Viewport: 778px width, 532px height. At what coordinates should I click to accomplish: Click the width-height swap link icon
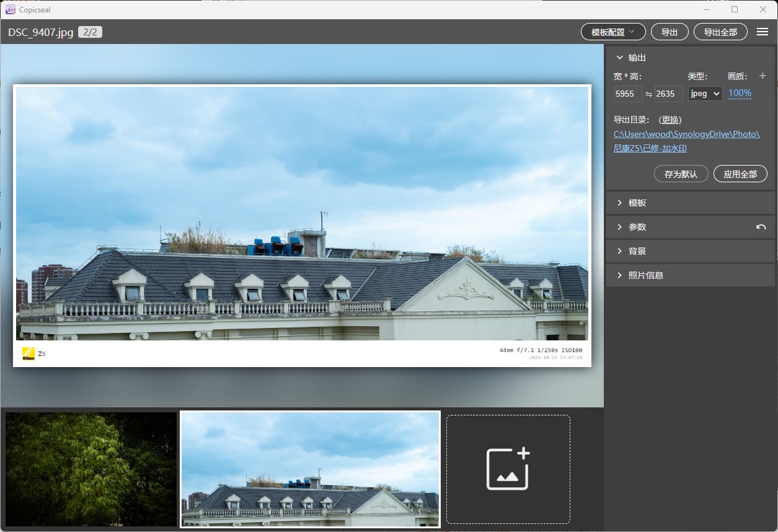(649, 94)
